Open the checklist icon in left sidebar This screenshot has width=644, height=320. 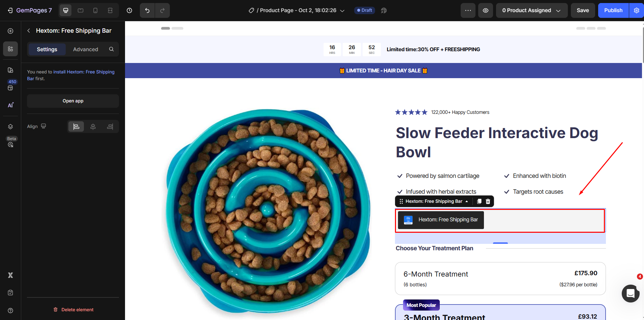[x=10, y=293]
